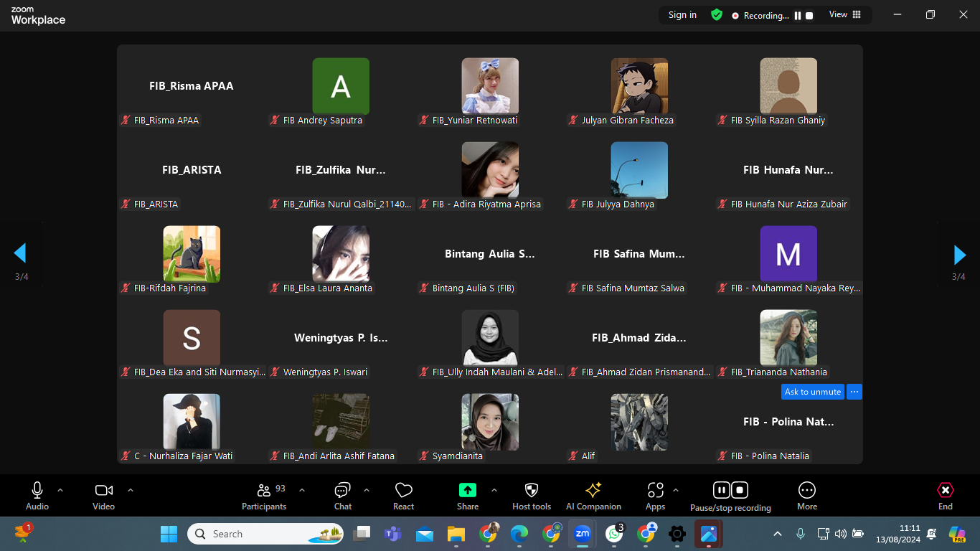Image resolution: width=980 pixels, height=551 pixels.
Task: Expand the Audio options arrow
Action: click(x=60, y=490)
